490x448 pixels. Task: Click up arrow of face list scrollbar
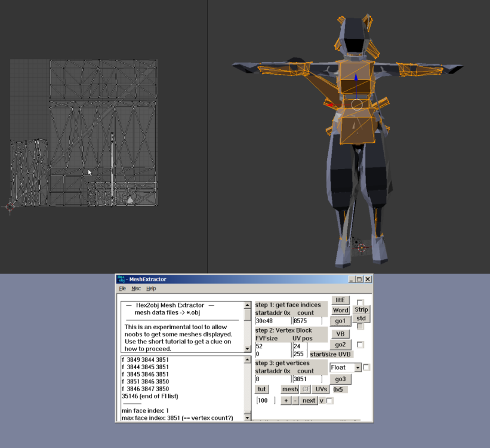coord(247,360)
